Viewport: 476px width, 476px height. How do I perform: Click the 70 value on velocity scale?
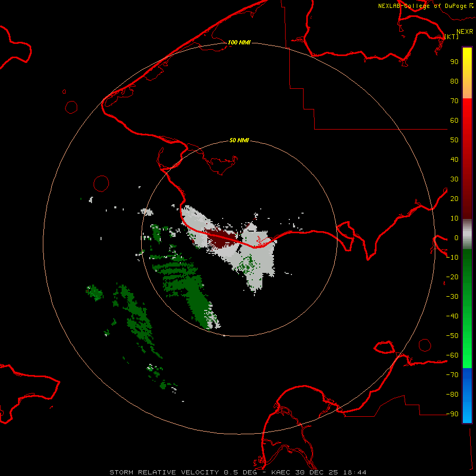454,101
